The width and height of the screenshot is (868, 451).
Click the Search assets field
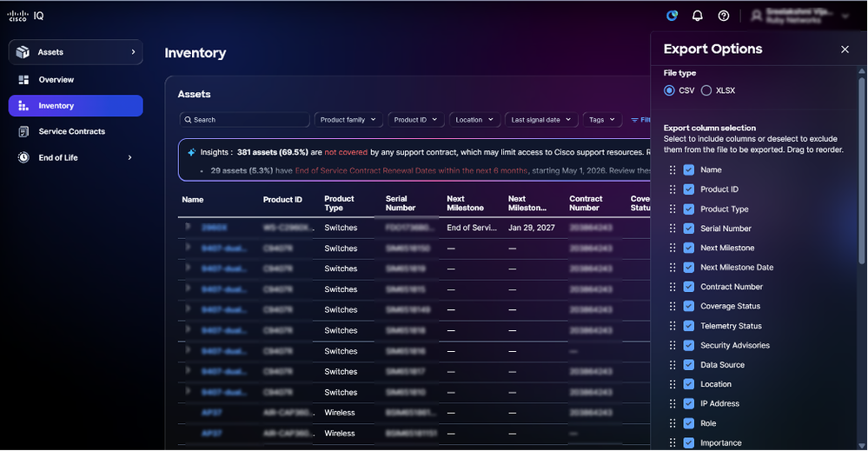pyautogui.click(x=244, y=120)
